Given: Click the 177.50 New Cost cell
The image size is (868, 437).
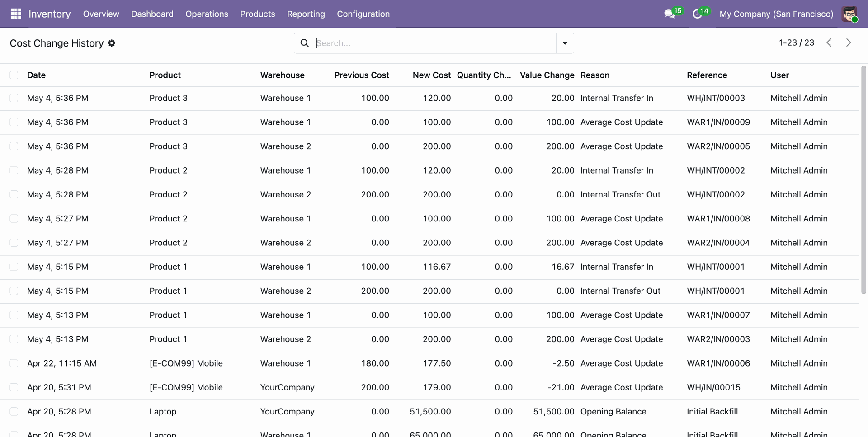Looking at the screenshot, I should [x=437, y=363].
